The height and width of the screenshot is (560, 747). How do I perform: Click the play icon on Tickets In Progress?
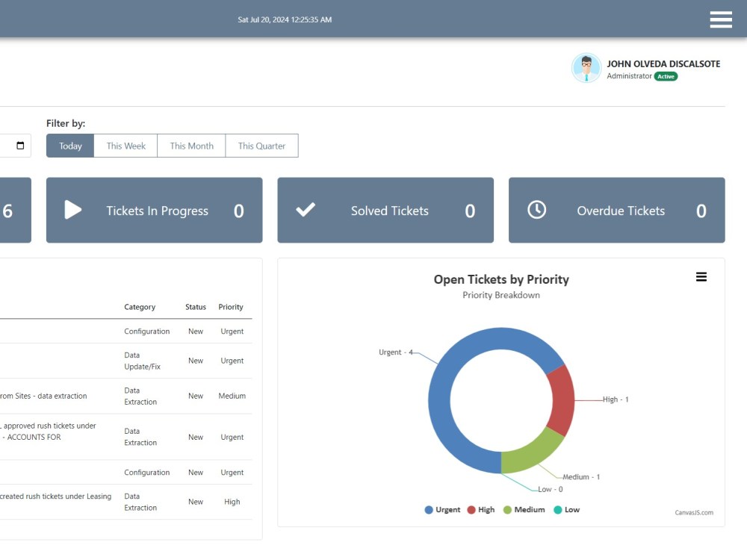coord(73,210)
